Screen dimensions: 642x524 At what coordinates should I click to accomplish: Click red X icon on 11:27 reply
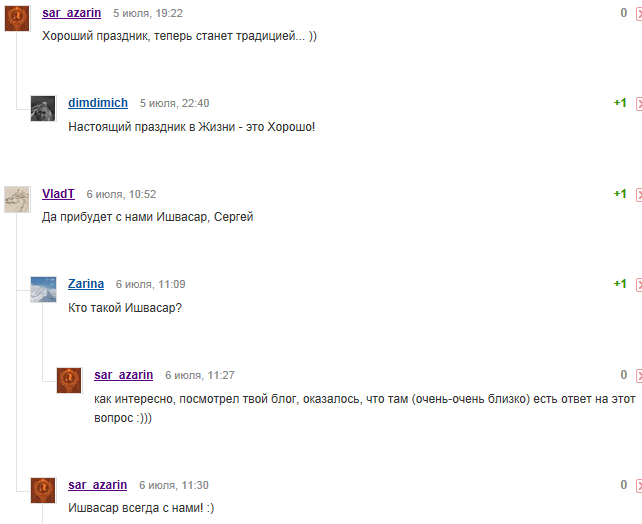click(639, 375)
